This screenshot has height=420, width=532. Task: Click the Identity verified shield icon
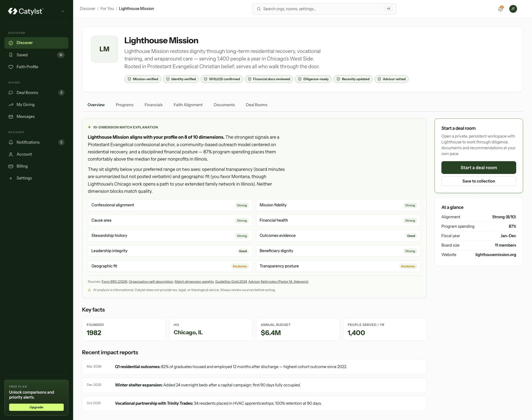coord(168,79)
